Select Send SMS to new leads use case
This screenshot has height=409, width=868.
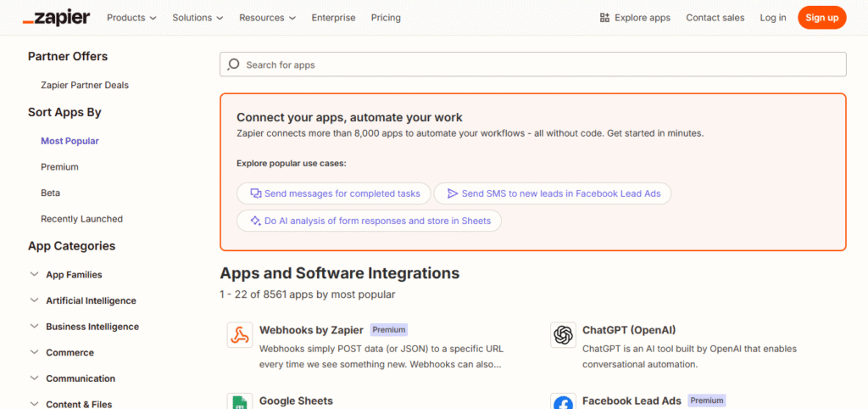(553, 193)
